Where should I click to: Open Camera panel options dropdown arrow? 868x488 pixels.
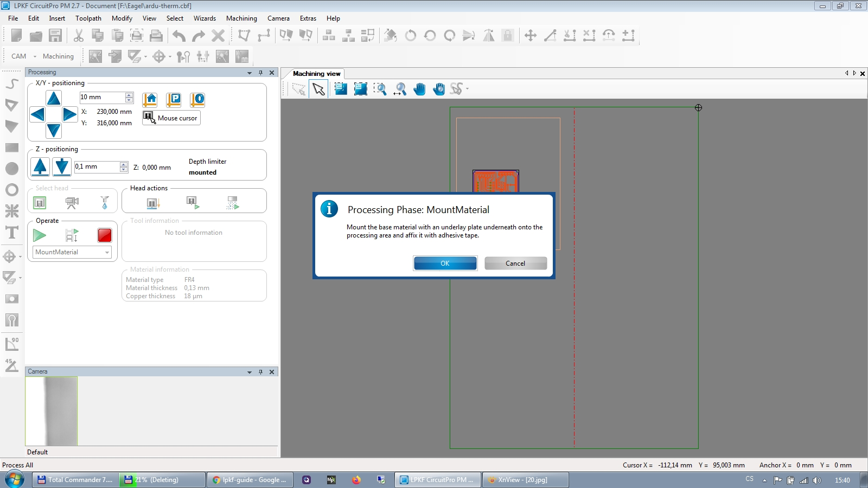pyautogui.click(x=250, y=372)
